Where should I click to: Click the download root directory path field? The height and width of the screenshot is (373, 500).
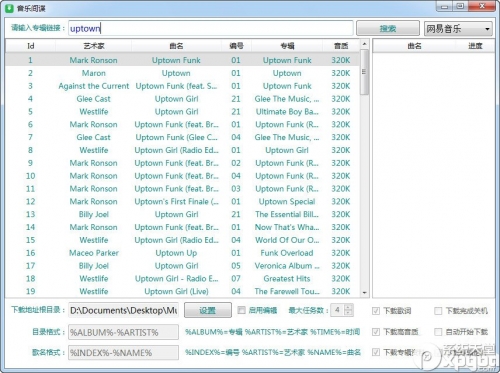click(x=123, y=311)
